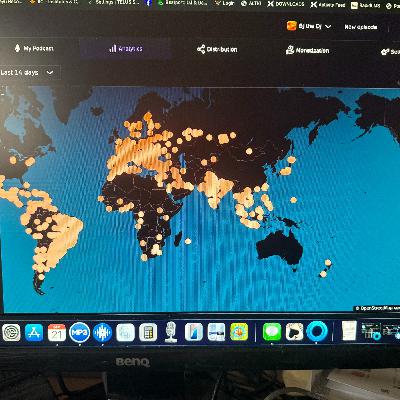The height and width of the screenshot is (400, 400).
Task: Open the Facebook bookmark icon
Action: click(148, 3)
